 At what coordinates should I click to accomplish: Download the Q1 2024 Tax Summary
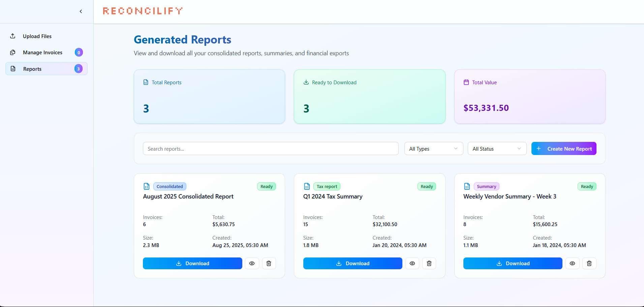pyautogui.click(x=353, y=264)
